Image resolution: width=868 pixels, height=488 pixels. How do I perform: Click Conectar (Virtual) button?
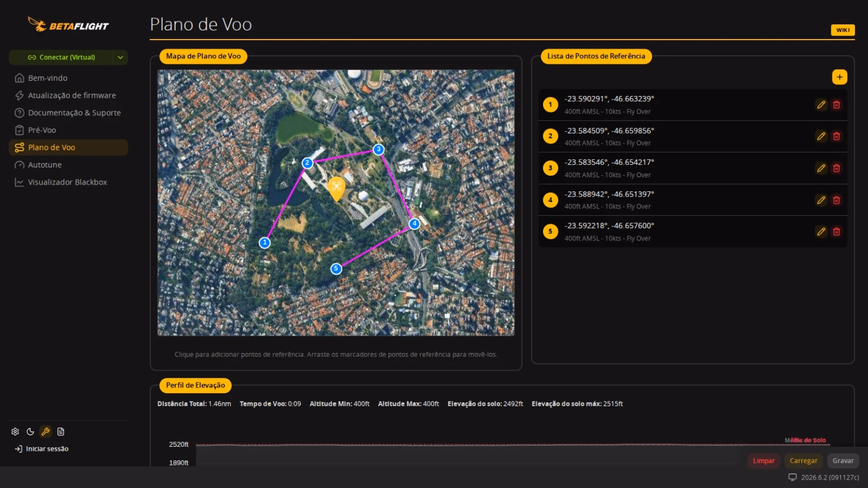(x=61, y=57)
